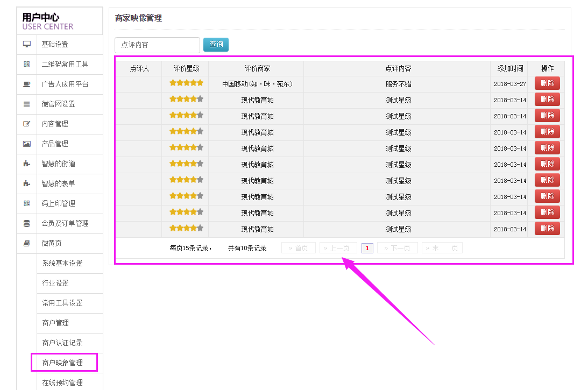This screenshot has width=588, height=390.
Task: Expand the 码上印管理 sidebar section
Action: 59,204
